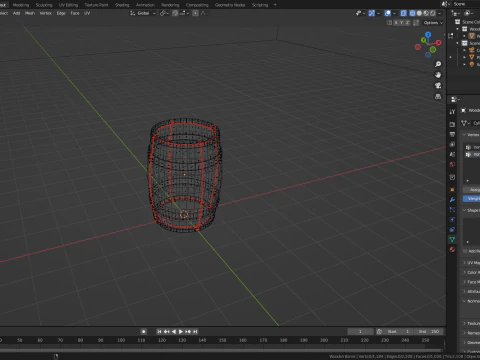This screenshot has width=480, height=360.
Task: Open the Mesh menu
Action: click(30, 13)
